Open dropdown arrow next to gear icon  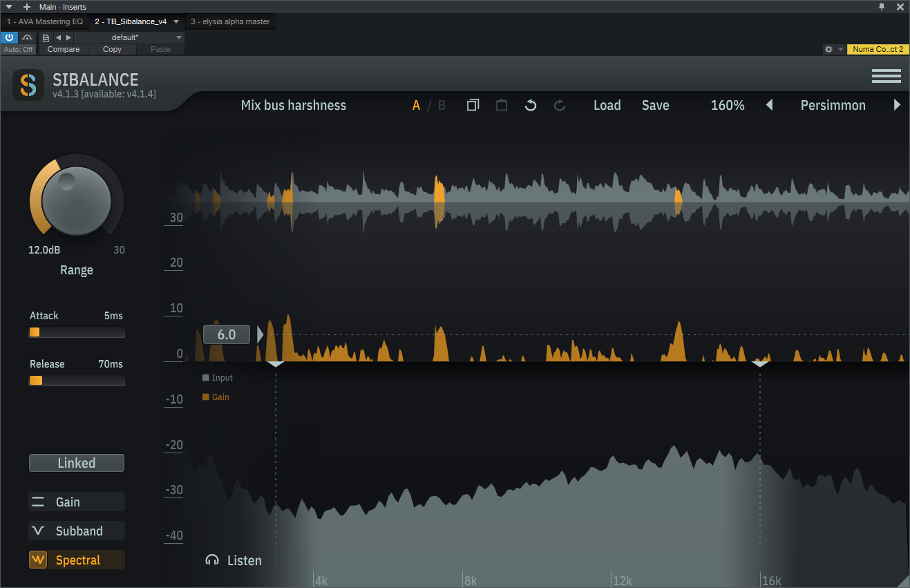click(x=841, y=50)
